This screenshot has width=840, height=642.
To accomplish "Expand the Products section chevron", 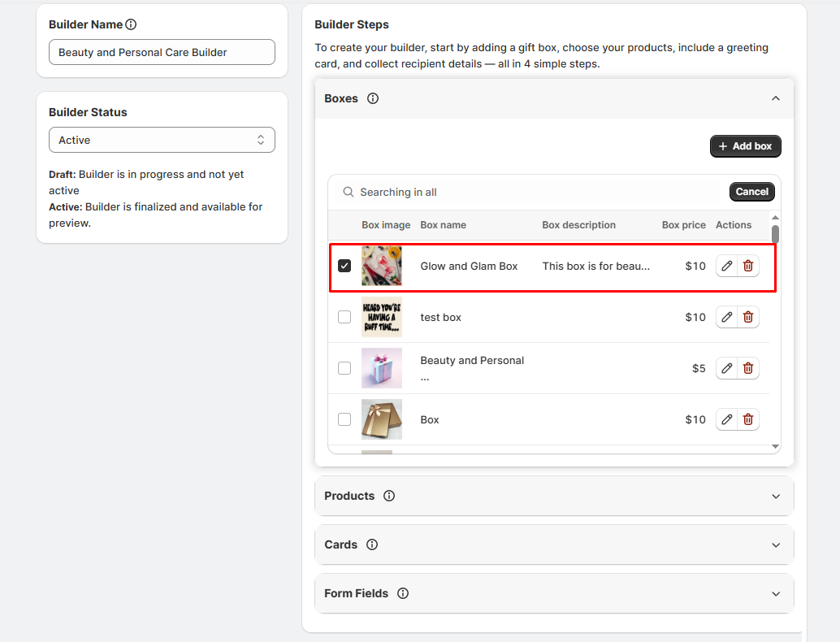I will click(775, 496).
